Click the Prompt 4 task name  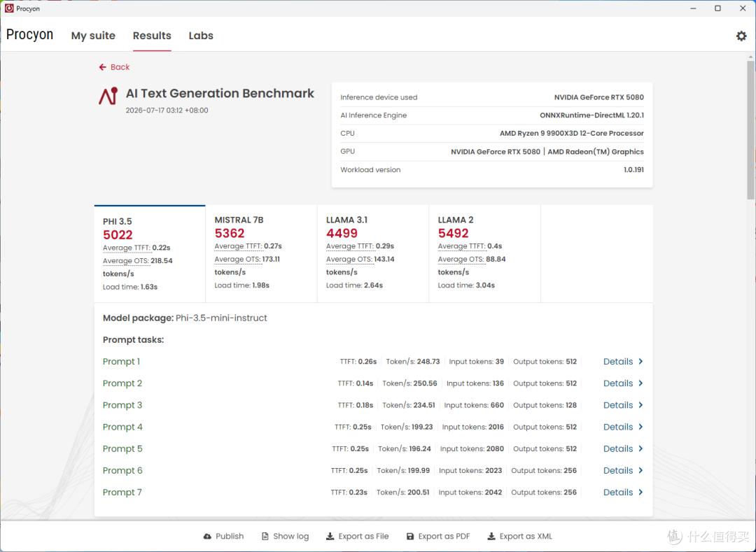[122, 427]
